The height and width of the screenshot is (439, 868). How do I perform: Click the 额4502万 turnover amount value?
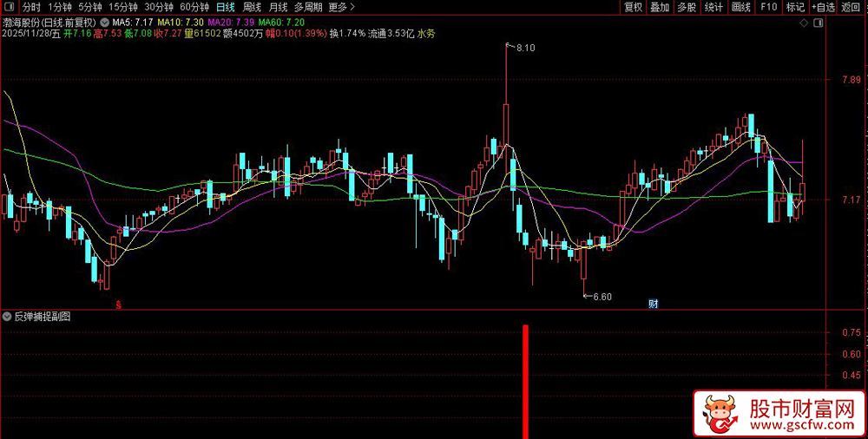coord(243,33)
